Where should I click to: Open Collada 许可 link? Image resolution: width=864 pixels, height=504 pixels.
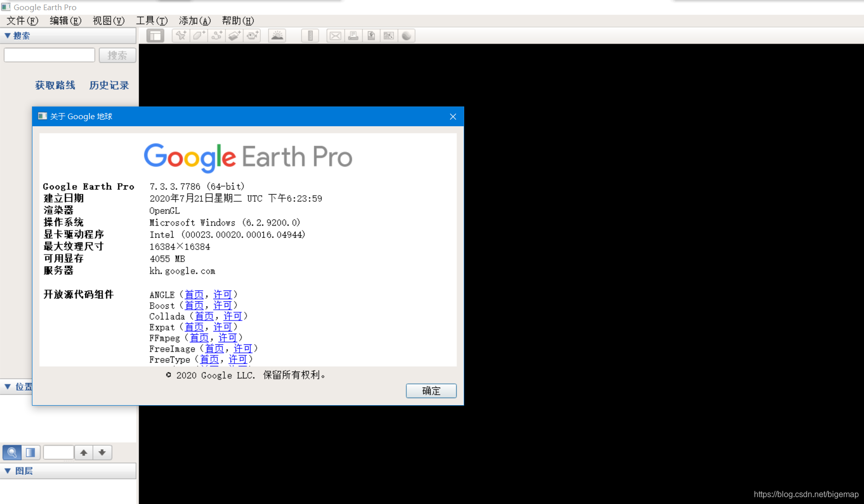click(x=233, y=316)
